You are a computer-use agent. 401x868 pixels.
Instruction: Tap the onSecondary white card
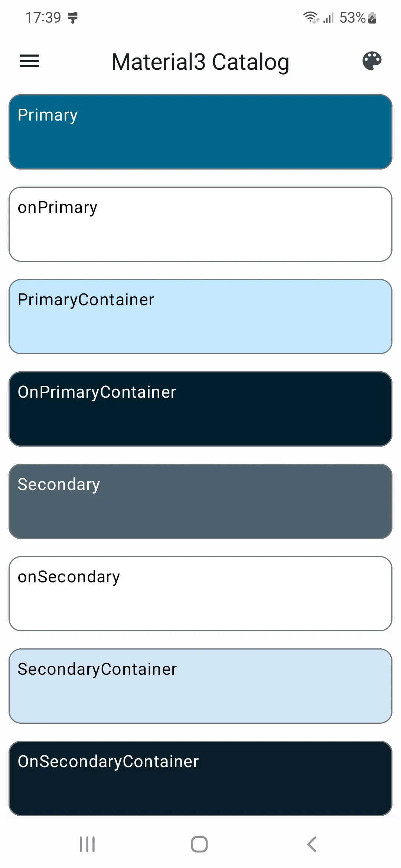point(200,594)
